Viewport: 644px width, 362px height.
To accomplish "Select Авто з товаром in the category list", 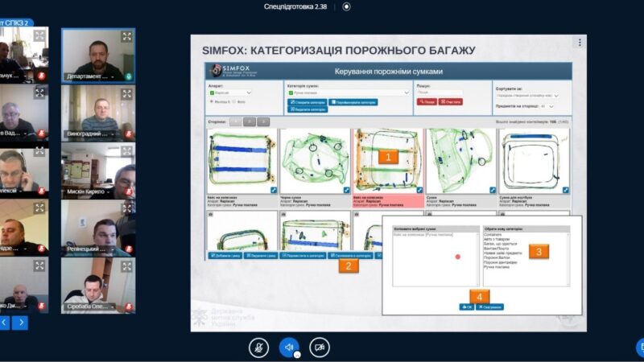I will pos(496,239).
